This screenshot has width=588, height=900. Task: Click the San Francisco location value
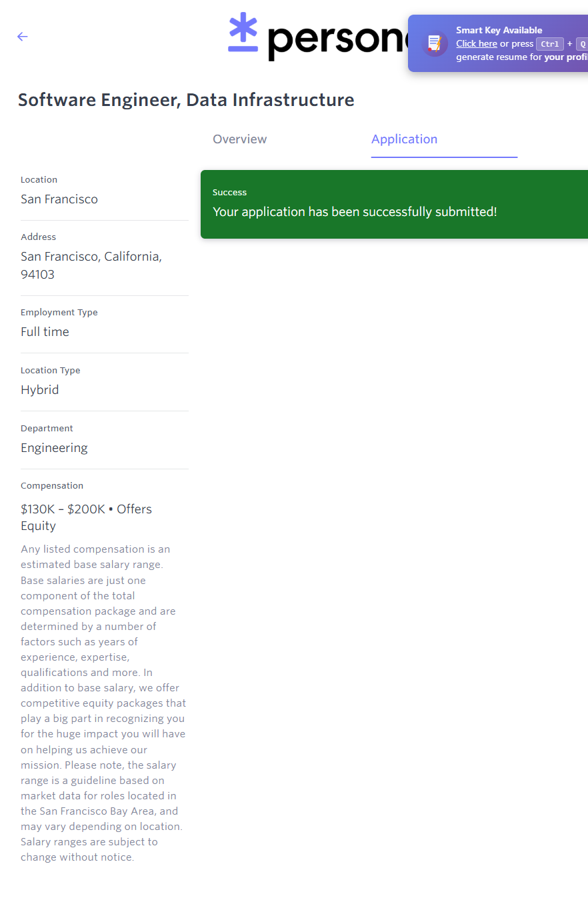click(59, 199)
